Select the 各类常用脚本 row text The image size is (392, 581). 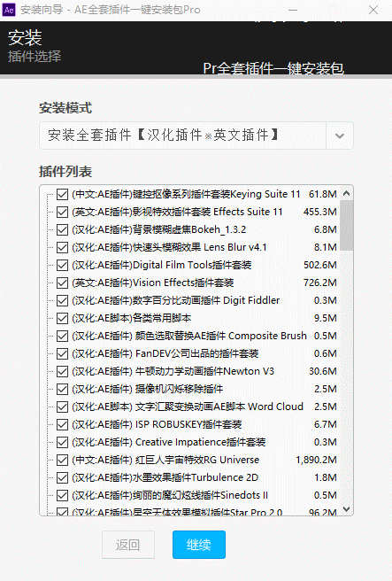coord(132,318)
